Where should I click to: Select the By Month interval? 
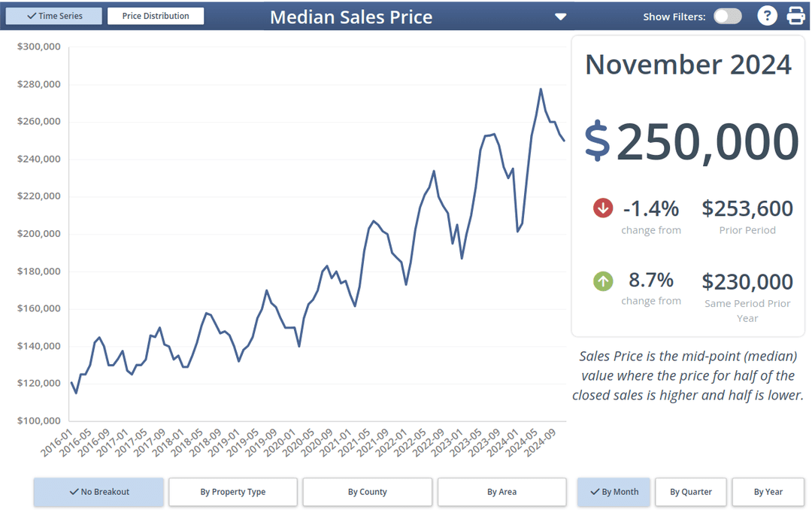point(614,492)
